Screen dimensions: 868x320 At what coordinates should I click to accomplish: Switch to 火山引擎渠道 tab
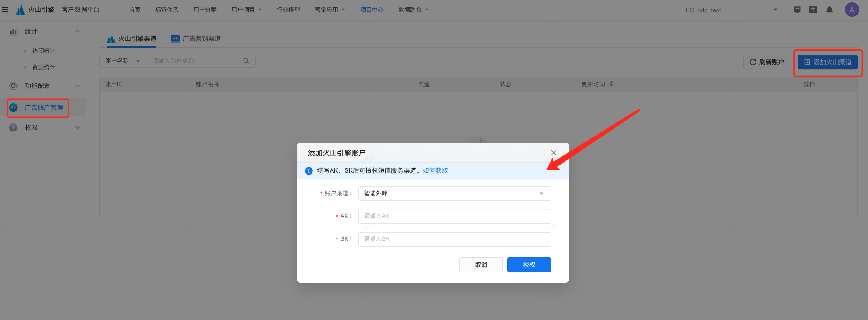(132, 39)
